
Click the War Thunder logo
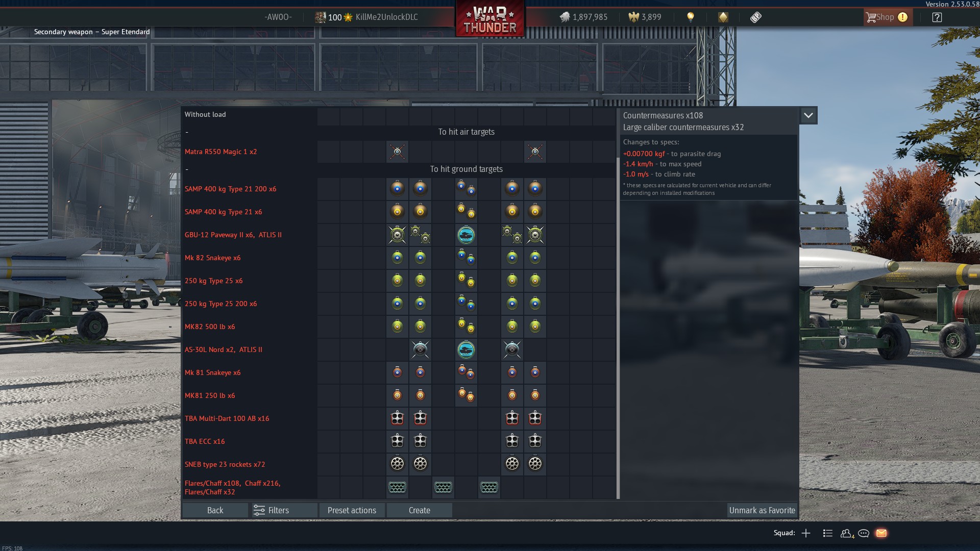pyautogui.click(x=489, y=19)
